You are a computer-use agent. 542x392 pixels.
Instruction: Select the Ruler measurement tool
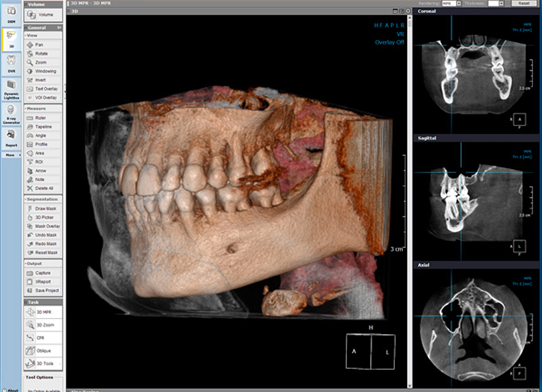(x=43, y=118)
